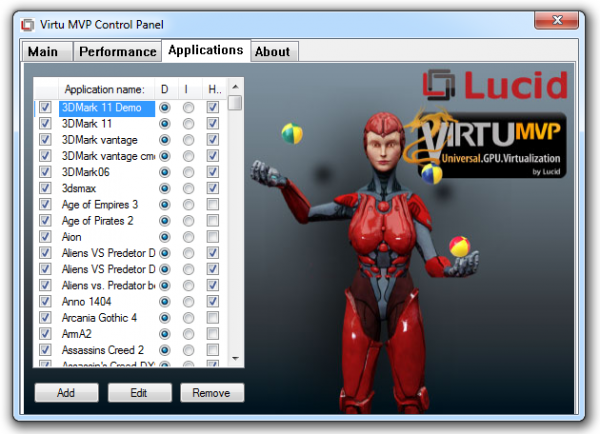The height and width of the screenshot is (434, 600).
Task: Enable H checkbox for ArmA2
Action: pyautogui.click(x=213, y=334)
